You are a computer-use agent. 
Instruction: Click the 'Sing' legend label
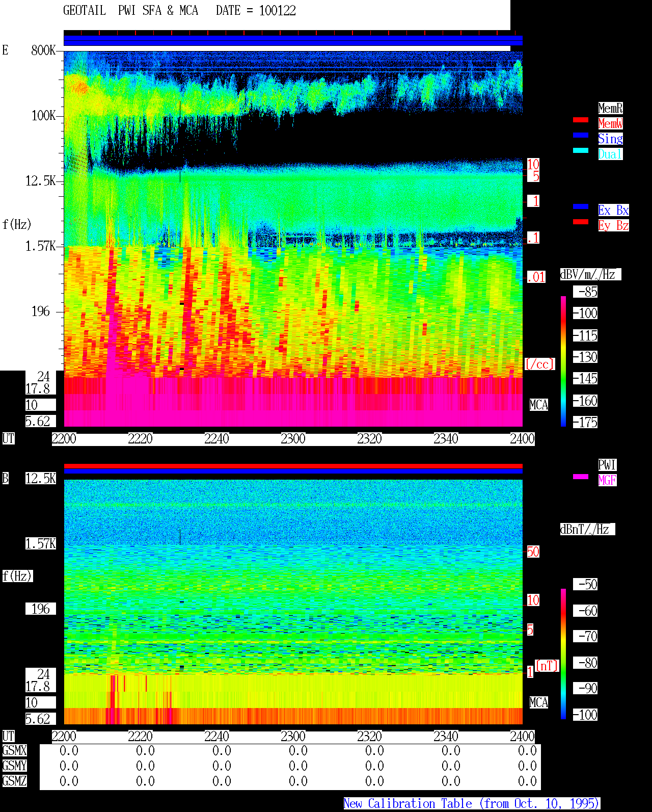pyautogui.click(x=610, y=139)
